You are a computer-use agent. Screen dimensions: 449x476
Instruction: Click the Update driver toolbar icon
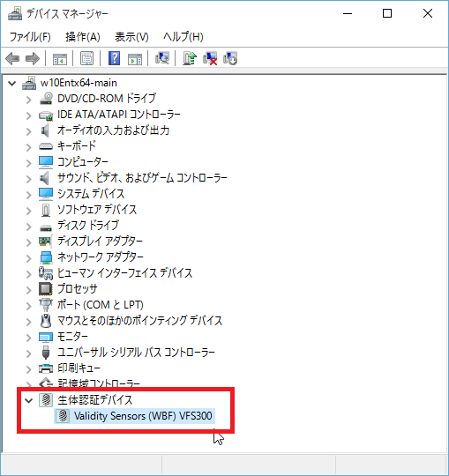point(190,58)
